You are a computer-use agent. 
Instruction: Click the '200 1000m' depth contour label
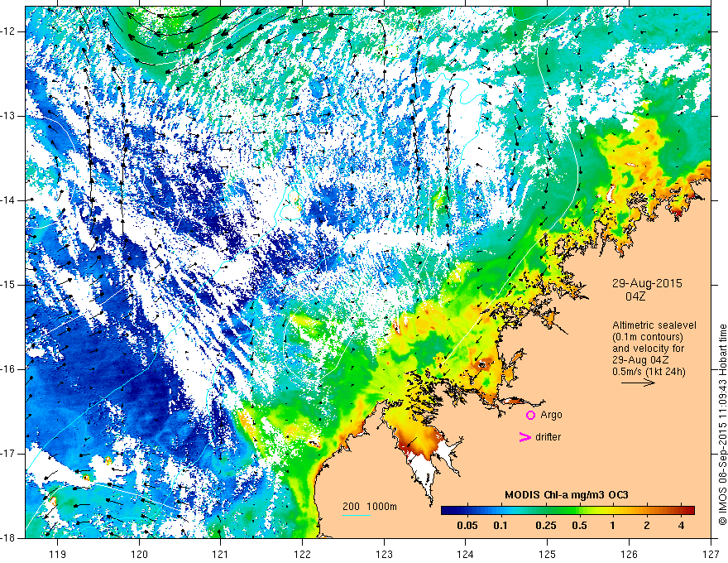point(370,507)
